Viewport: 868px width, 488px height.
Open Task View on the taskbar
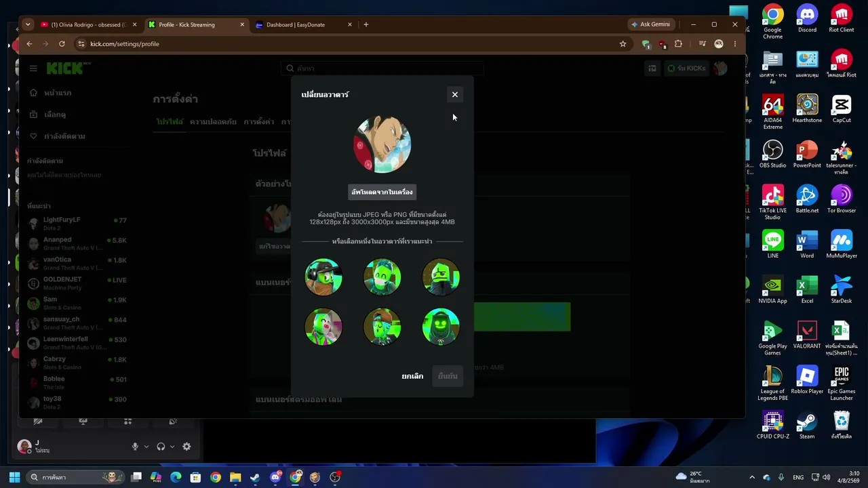[x=136, y=477]
